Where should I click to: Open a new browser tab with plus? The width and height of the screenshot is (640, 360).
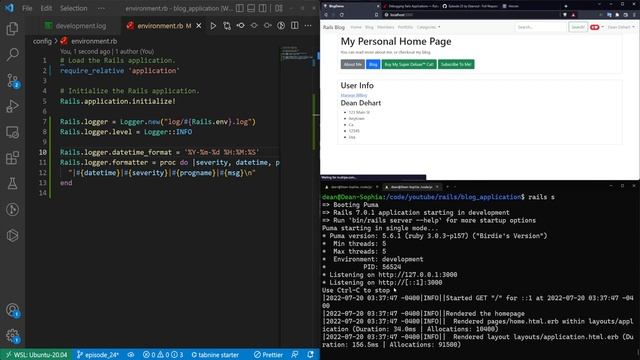566,6
